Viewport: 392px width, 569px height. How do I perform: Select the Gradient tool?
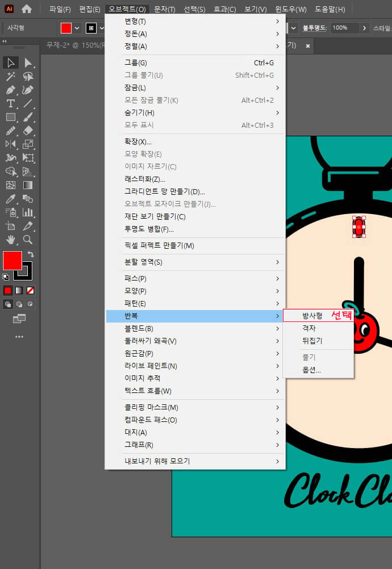coord(28,185)
